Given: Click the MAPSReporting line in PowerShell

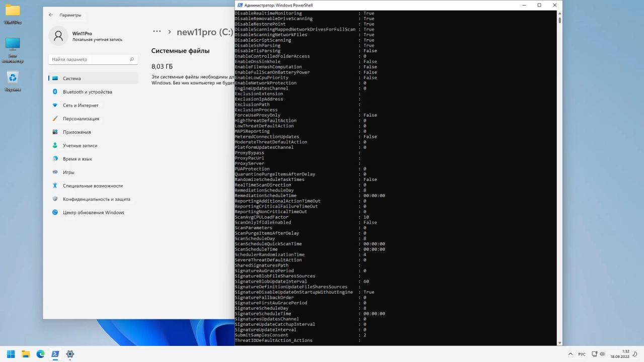Looking at the screenshot, I should click(x=301, y=131).
